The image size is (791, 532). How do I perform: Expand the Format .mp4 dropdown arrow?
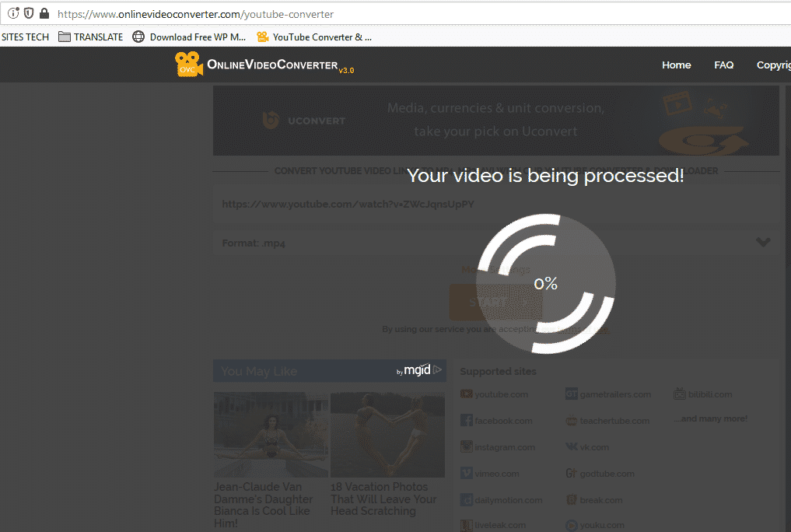coord(763,243)
